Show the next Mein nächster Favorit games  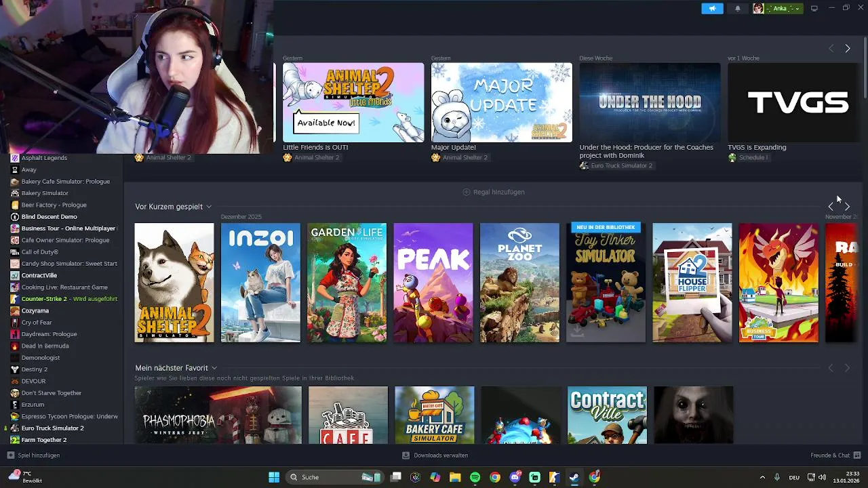point(848,368)
